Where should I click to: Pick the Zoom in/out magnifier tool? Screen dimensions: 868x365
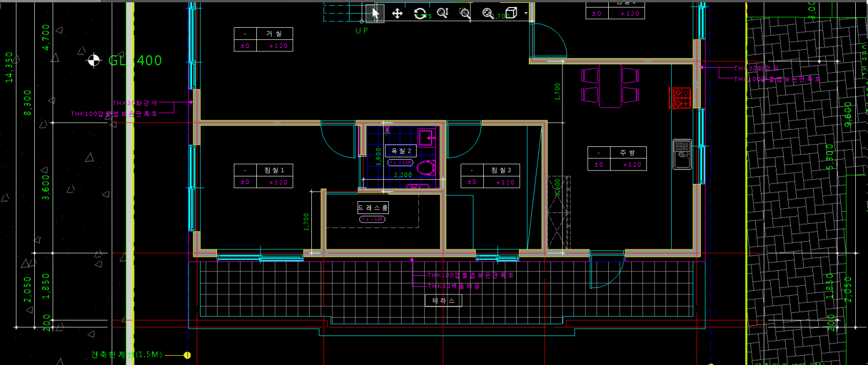(x=443, y=13)
